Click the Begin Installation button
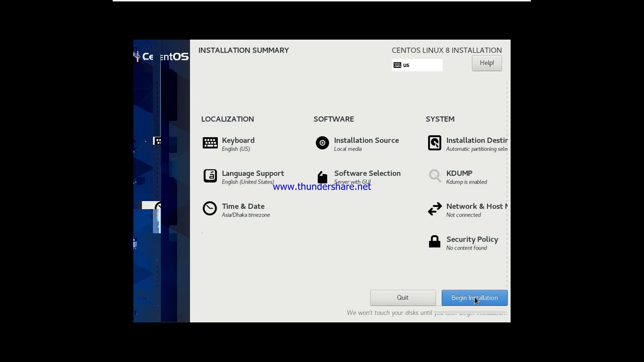This screenshot has height=362, width=644. (x=474, y=298)
